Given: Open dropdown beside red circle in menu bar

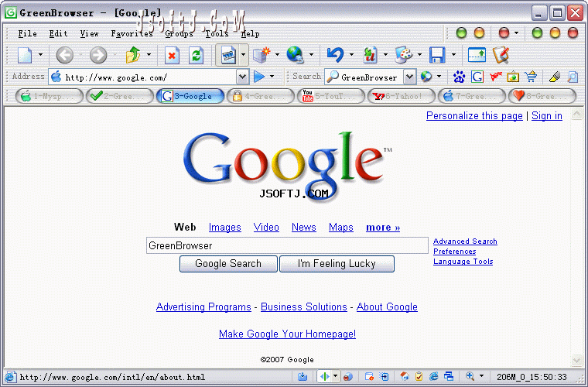Looking at the screenshot, I should pos(516,33).
